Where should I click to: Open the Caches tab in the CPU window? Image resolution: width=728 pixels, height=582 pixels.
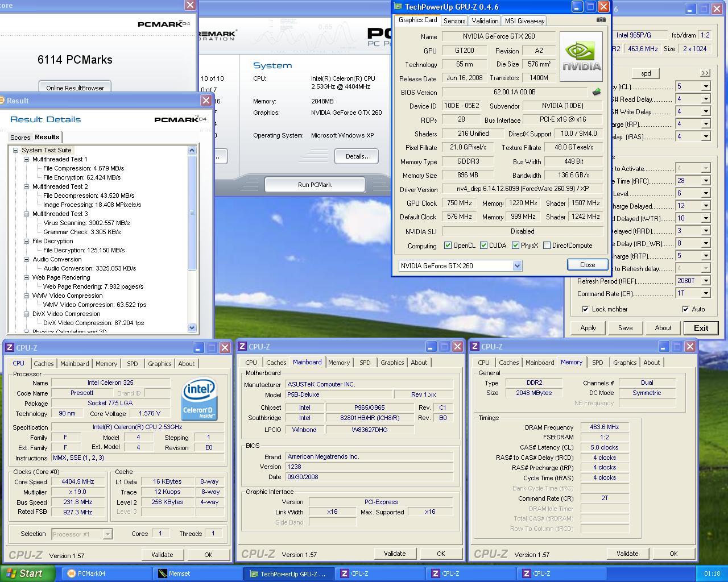click(43, 364)
